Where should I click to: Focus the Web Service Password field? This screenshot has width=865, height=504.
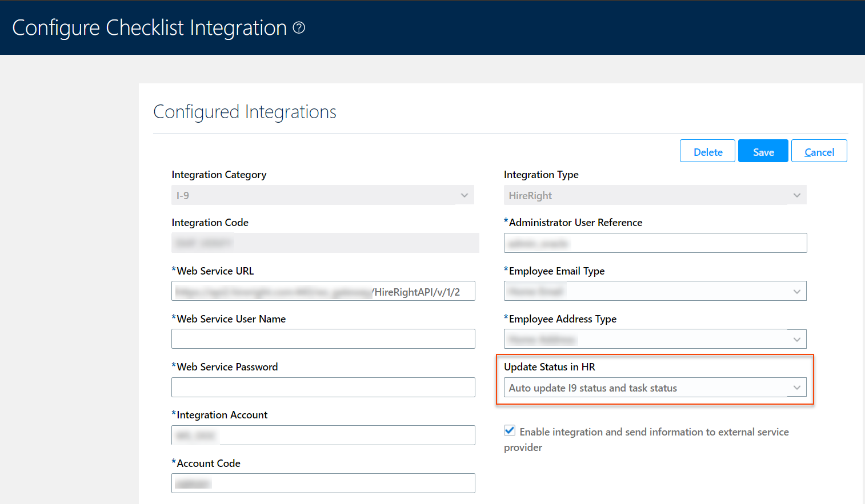coord(323,387)
